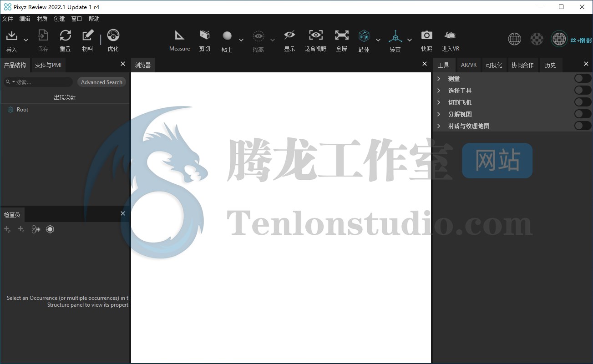593x364 pixels.
Task: Enable the 切割飞机 toggle
Action: [x=583, y=102]
